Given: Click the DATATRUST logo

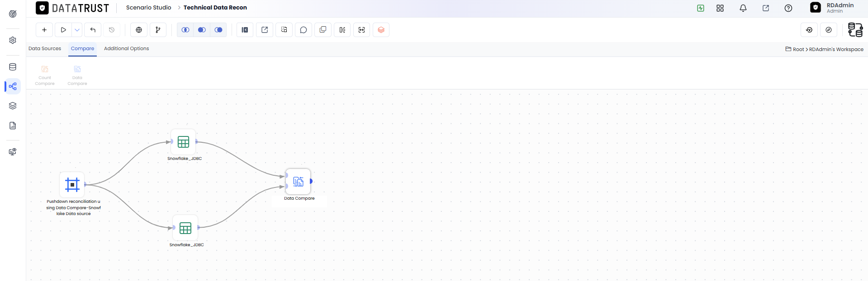Looking at the screenshot, I should tap(72, 8).
